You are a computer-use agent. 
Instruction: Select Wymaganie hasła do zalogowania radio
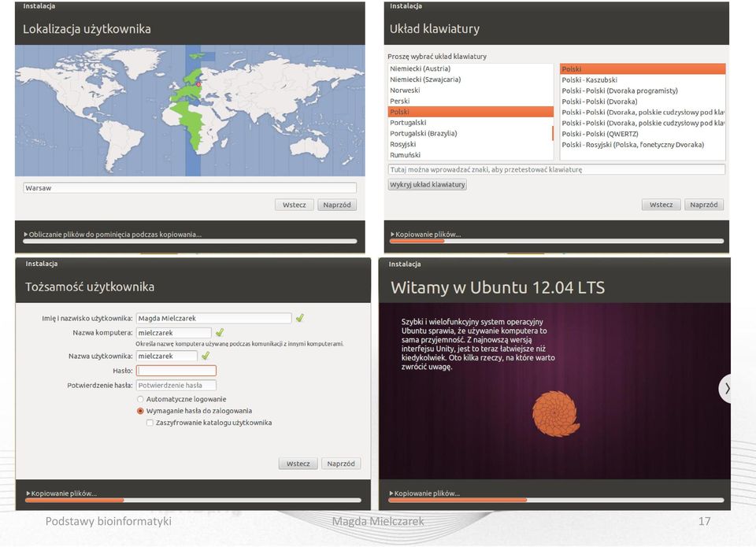click(140, 411)
